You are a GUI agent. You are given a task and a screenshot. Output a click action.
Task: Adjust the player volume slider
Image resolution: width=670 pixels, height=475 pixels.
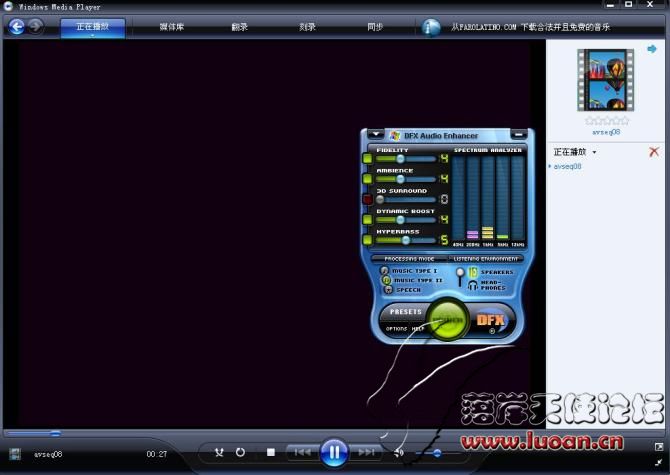436,453
